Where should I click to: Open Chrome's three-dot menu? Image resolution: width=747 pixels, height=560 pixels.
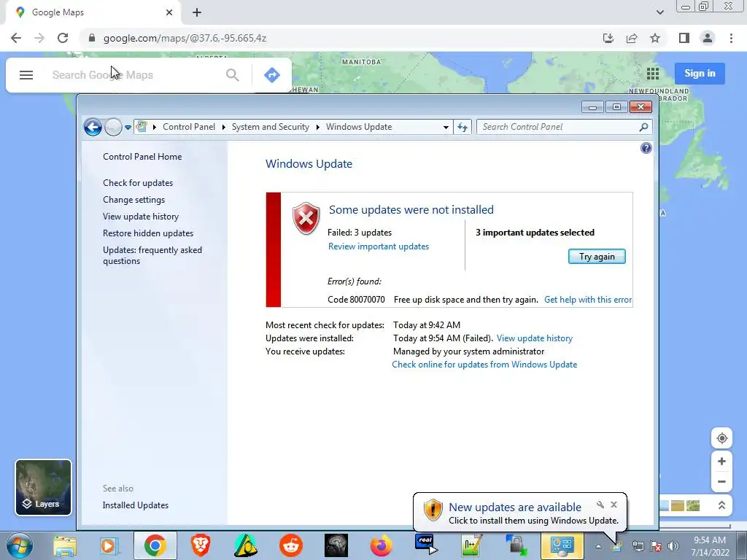tap(731, 38)
